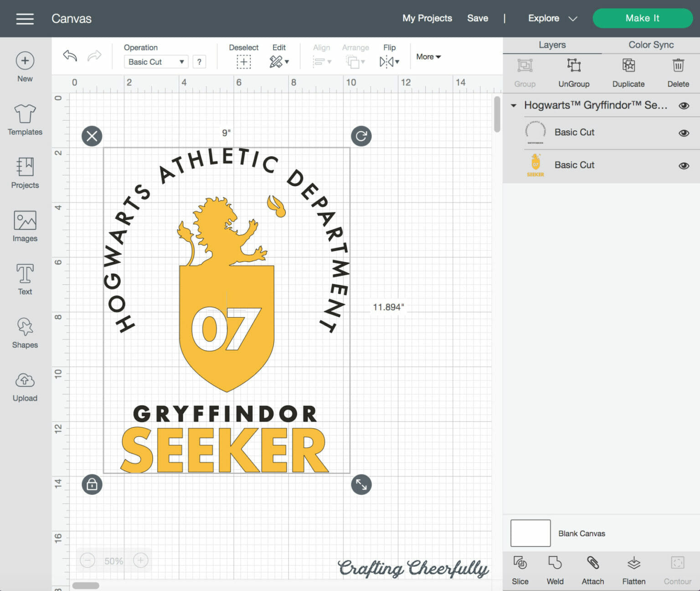Image resolution: width=700 pixels, height=591 pixels.
Task: Expand the More toolbar menu
Action: [x=428, y=57]
